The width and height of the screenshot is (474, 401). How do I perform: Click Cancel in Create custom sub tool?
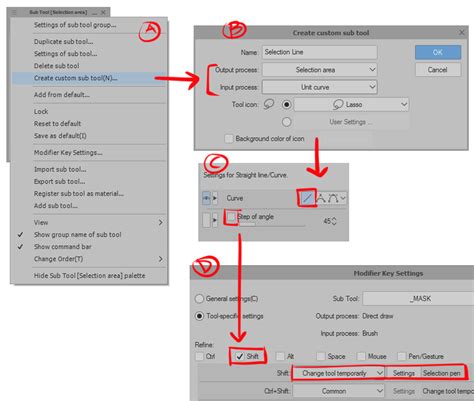tap(438, 70)
